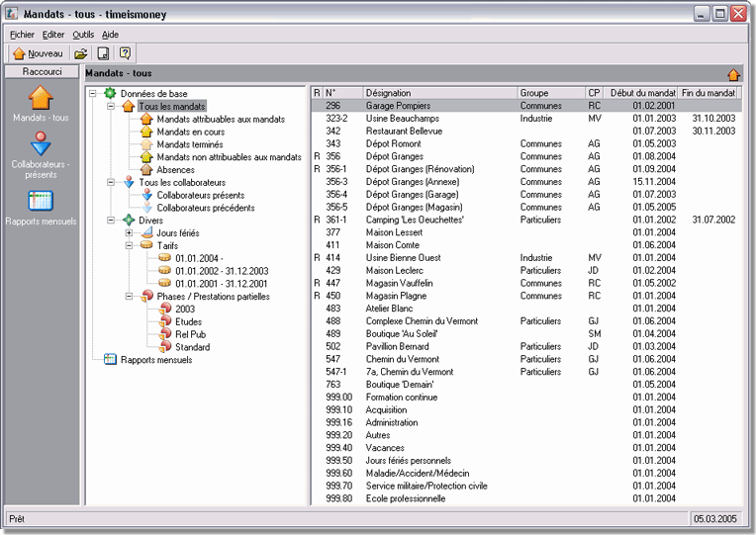Click the help question mark toolbar icon
The image size is (756, 535).
[x=125, y=53]
